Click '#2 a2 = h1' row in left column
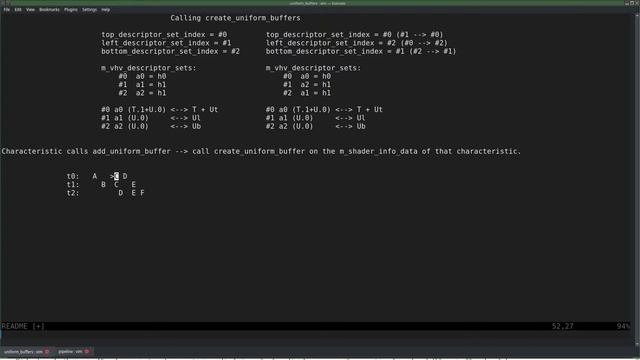The width and height of the screenshot is (640, 360). 142,93
